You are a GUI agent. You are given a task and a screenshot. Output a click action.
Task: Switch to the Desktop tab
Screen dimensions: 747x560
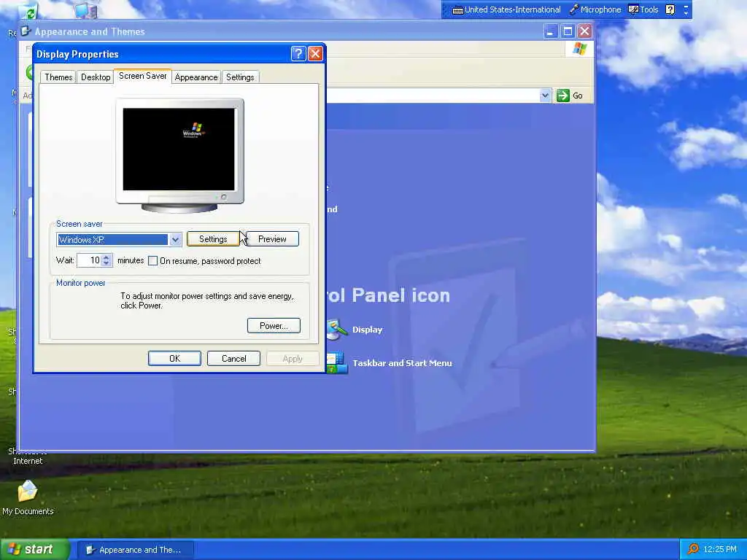96,77
